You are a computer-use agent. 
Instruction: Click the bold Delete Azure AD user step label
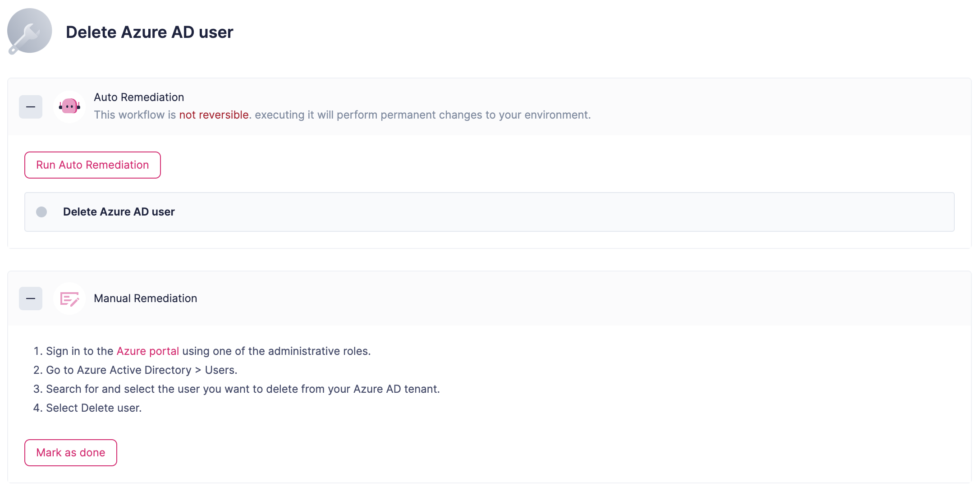[x=119, y=212]
